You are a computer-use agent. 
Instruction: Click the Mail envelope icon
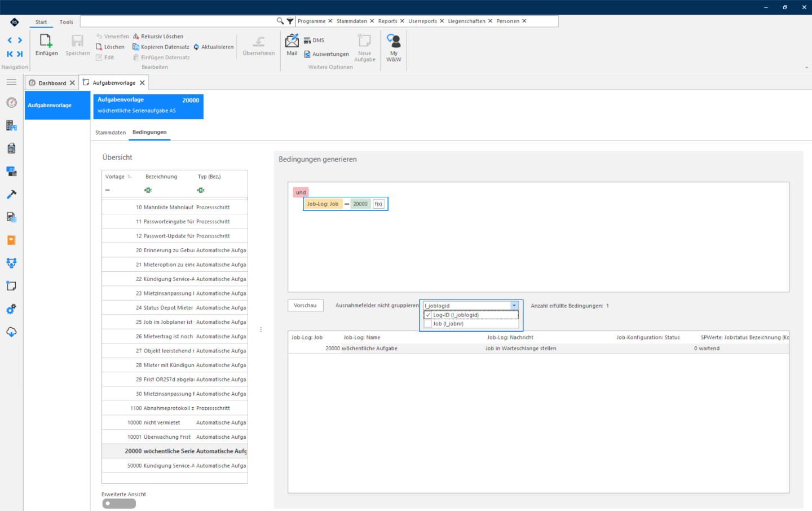coord(292,41)
